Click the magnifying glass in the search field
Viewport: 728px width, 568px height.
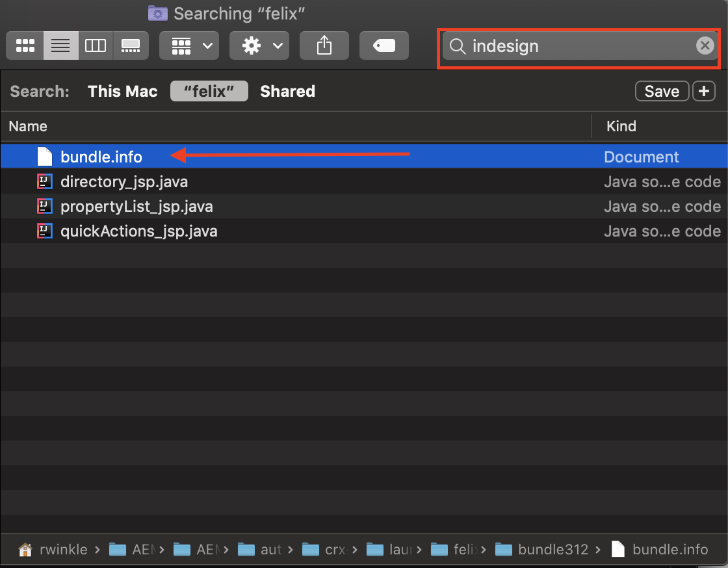[x=458, y=46]
